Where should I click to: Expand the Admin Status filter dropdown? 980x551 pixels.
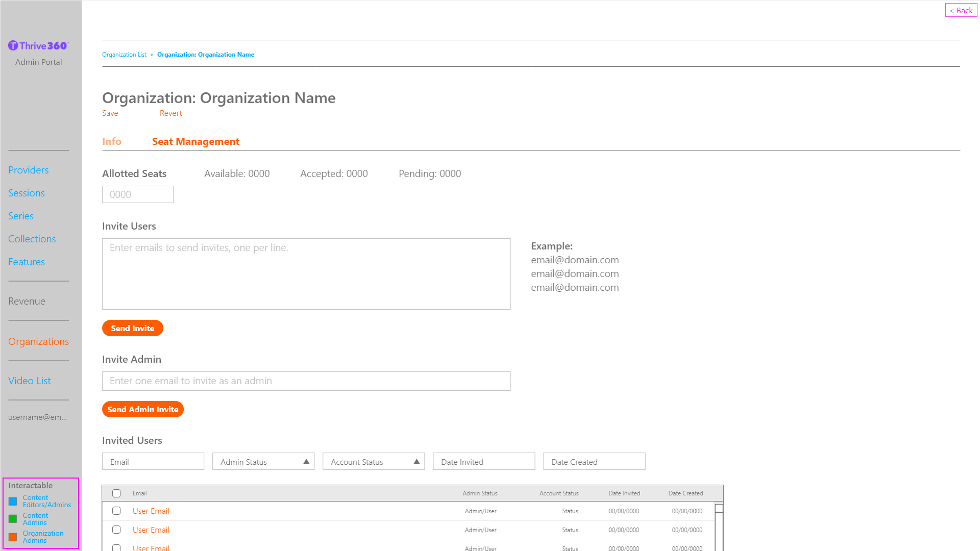[x=263, y=462]
